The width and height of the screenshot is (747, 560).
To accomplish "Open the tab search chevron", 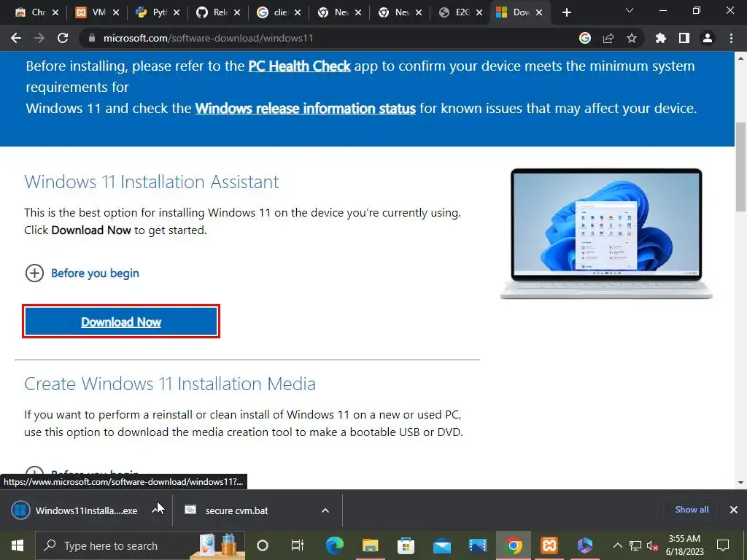I will pyautogui.click(x=630, y=10).
